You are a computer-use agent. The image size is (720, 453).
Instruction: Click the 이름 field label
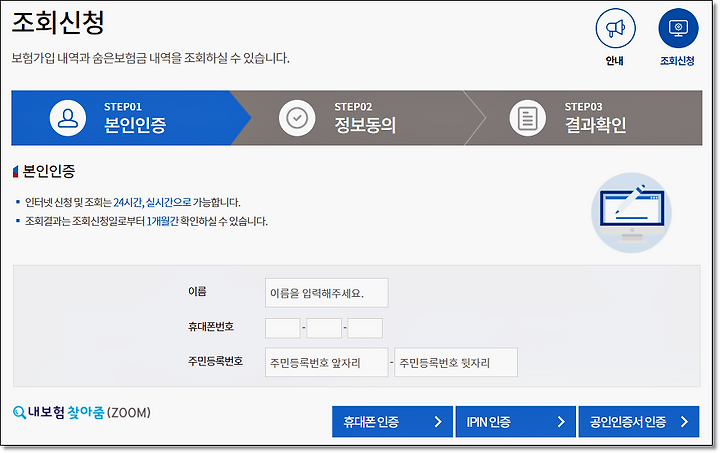[x=197, y=291]
